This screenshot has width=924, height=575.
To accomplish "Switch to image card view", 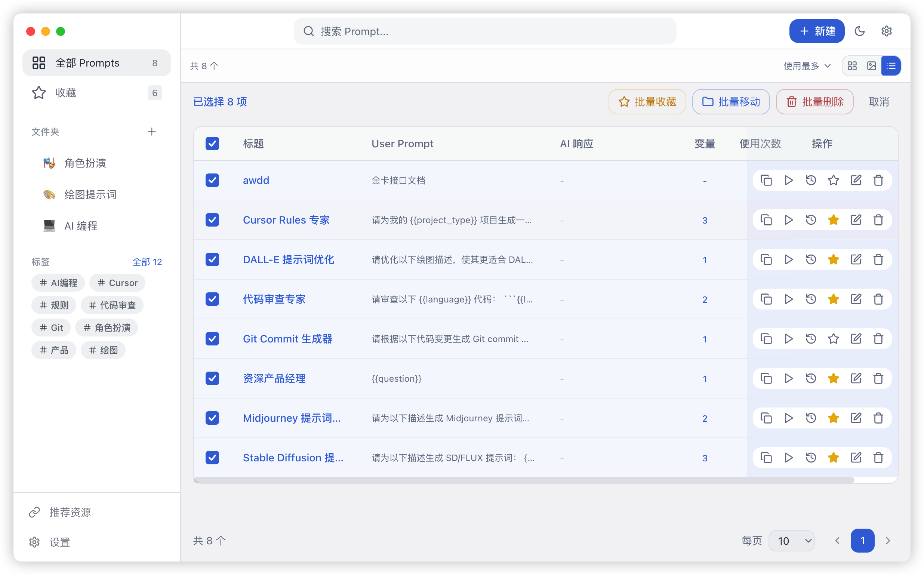I will [x=872, y=65].
